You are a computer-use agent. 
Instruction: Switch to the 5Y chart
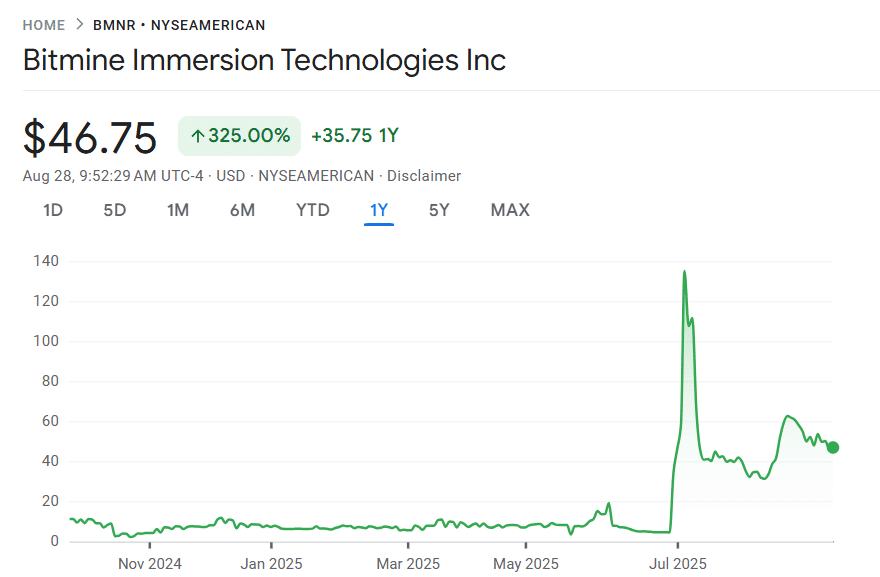[x=438, y=210]
